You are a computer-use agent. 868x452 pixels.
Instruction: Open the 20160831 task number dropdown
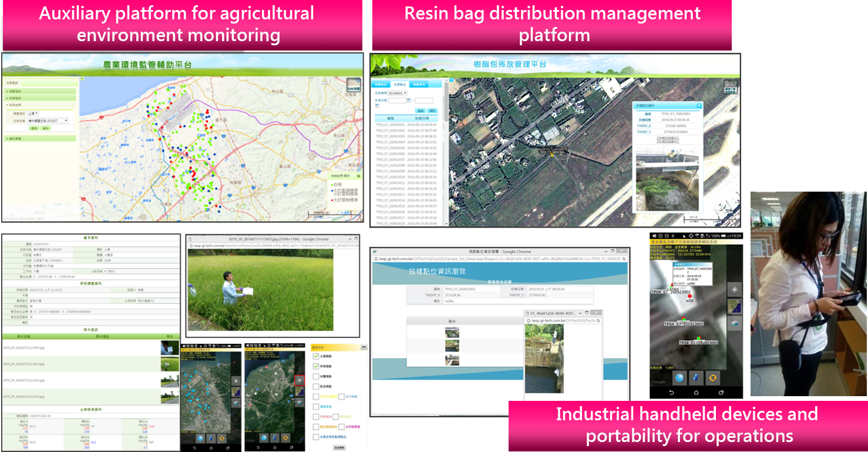point(398,93)
